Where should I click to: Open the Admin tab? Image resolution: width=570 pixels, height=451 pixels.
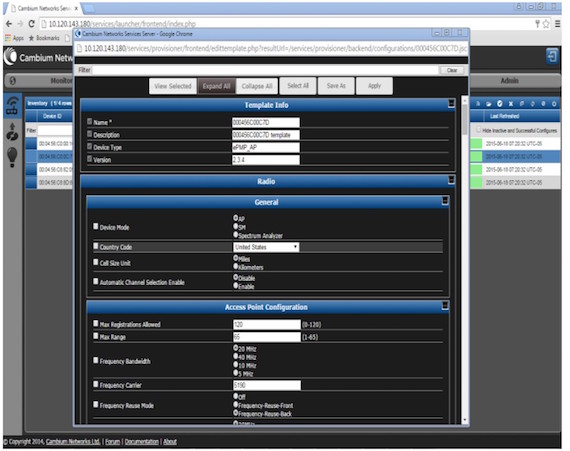(x=509, y=81)
